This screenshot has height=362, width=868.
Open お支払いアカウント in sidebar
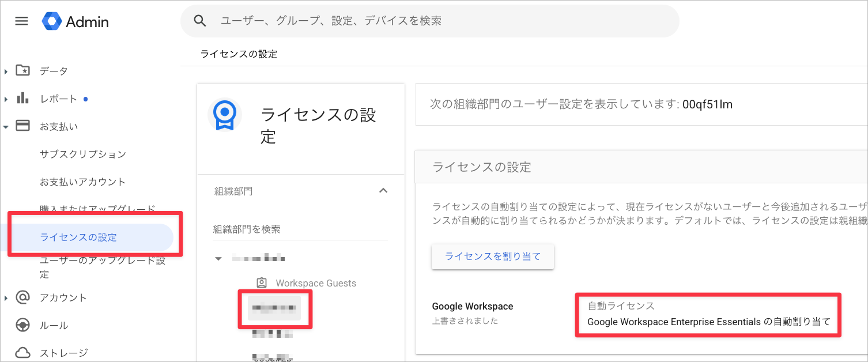83,182
